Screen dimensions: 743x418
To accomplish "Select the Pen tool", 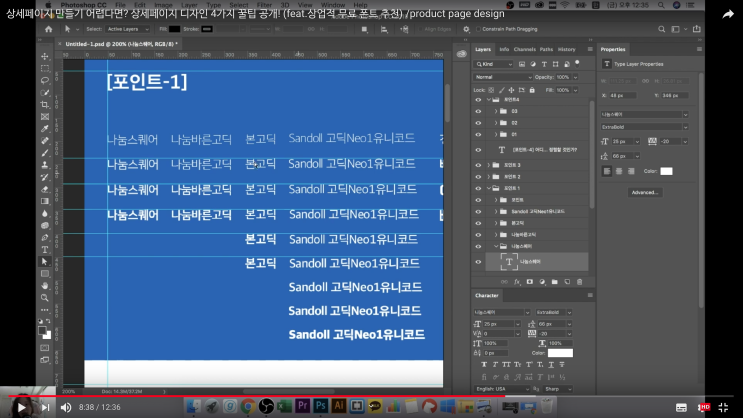I will coord(45,237).
